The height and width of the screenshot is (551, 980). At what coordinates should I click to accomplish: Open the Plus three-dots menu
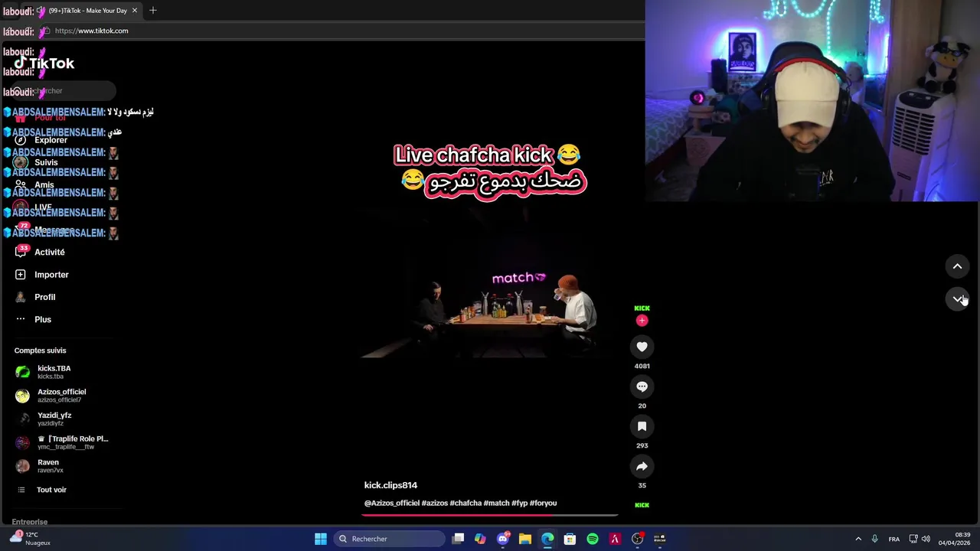click(x=21, y=319)
